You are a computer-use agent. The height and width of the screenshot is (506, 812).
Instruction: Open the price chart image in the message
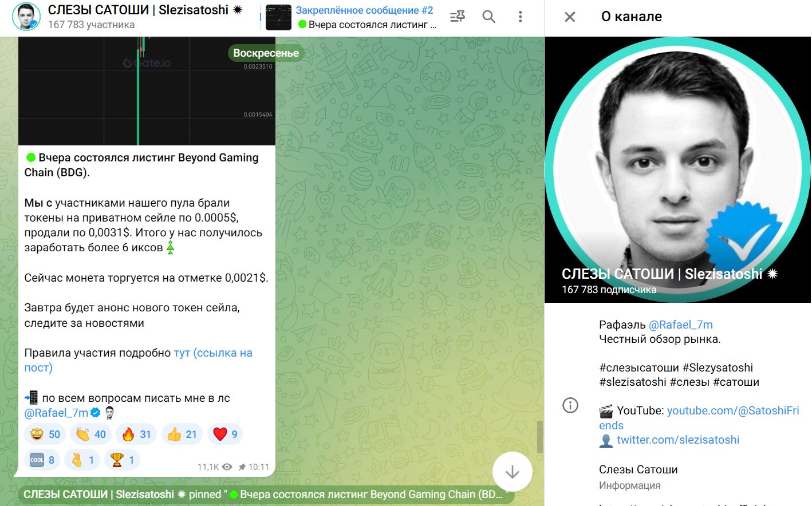pyautogui.click(x=147, y=91)
